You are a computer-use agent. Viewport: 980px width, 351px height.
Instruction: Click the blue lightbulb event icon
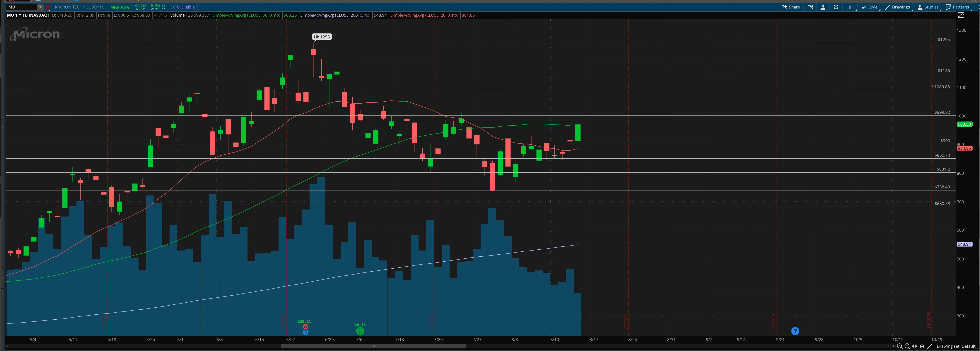coord(305,332)
